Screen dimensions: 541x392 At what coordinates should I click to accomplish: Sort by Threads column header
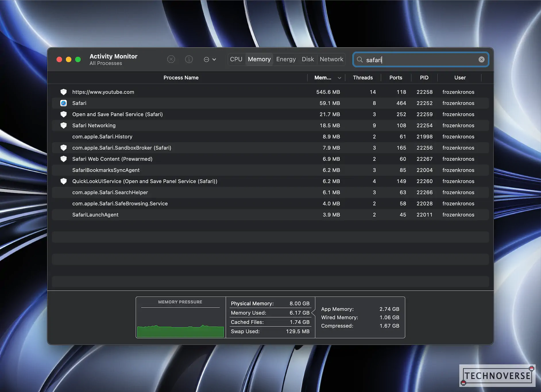[x=363, y=78]
